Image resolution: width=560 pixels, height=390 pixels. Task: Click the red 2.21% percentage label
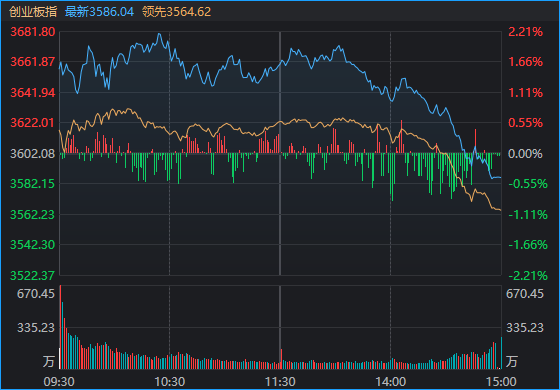point(525,32)
